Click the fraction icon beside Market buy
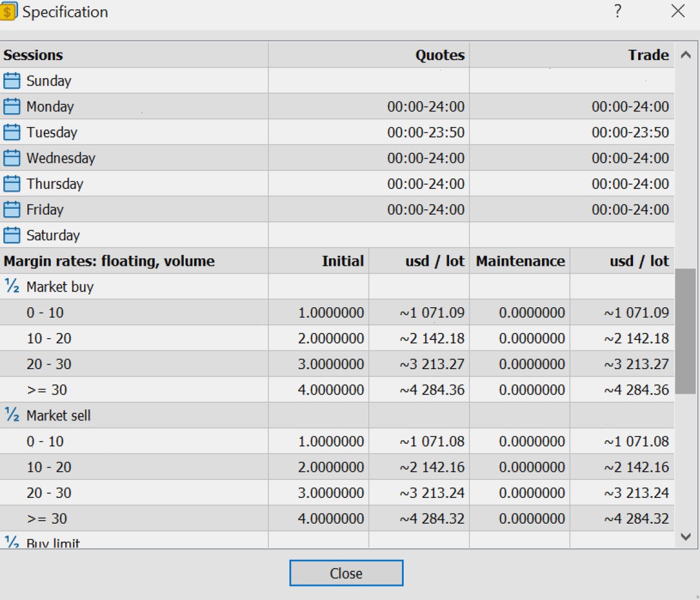 (x=12, y=286)
